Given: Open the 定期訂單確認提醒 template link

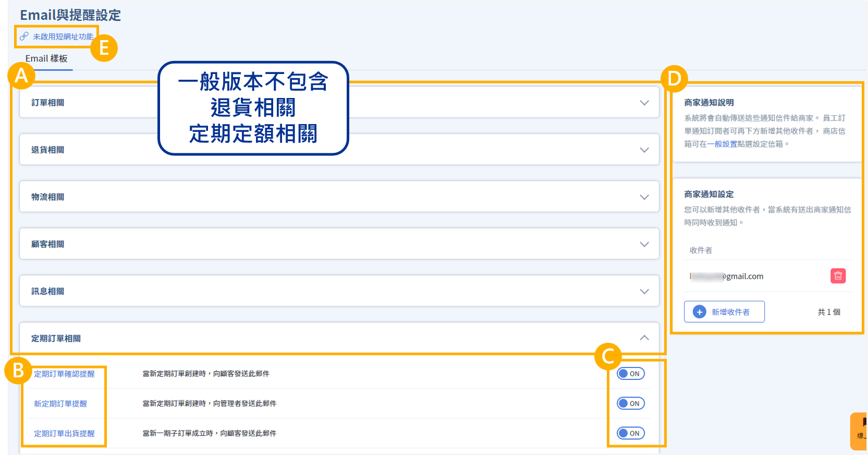Looking at the screenshot, I should click(64, 374).
